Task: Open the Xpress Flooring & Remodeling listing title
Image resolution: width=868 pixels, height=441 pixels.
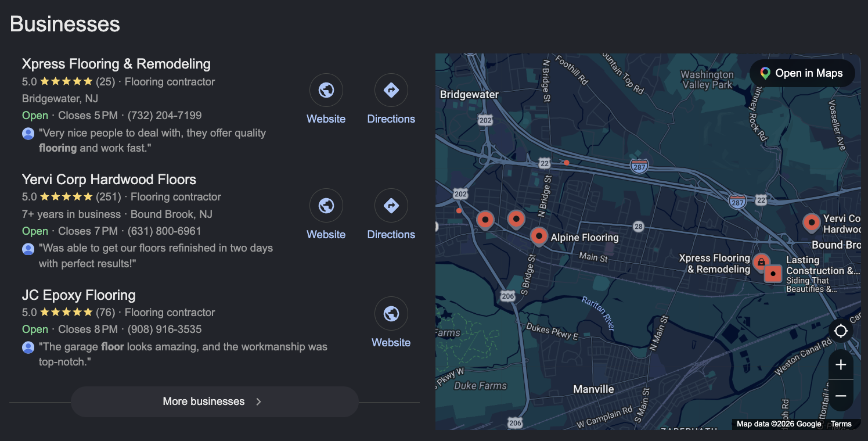Action: pos(116,64)
